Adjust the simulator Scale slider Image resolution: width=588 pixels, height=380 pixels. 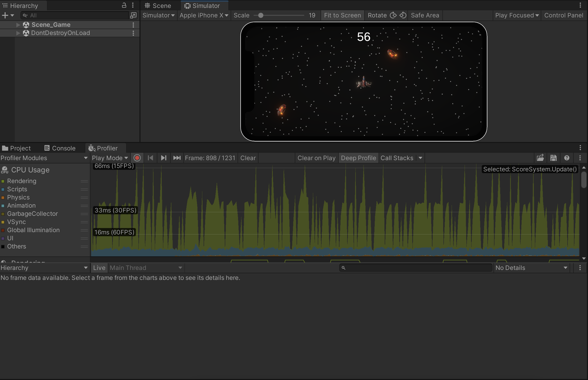click(x=261, y=15)
